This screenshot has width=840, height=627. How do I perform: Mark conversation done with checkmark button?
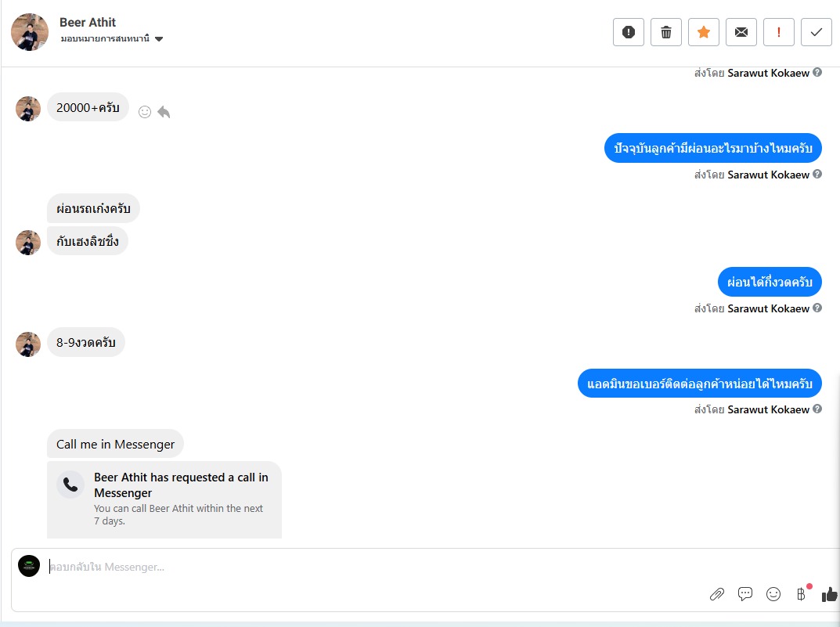coord(816,32)
